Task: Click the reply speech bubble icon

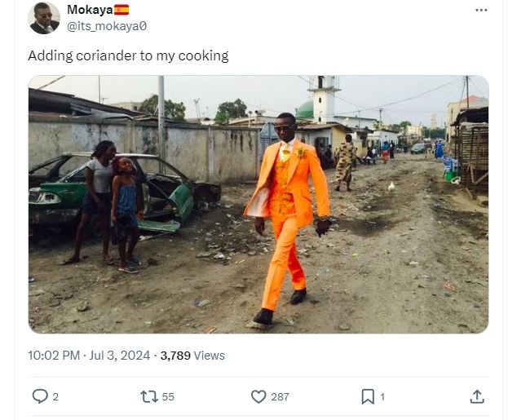Action: [39, 396]
